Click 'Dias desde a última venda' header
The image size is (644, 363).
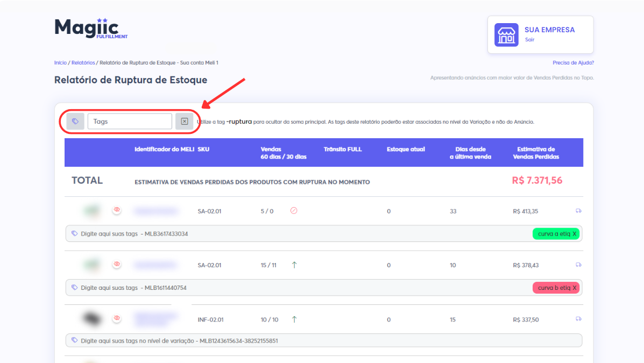(x=470, y=153)
